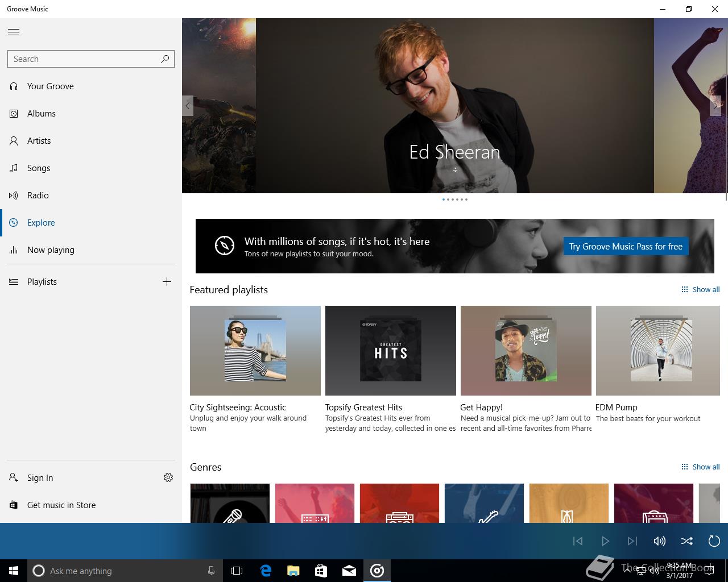Open Topsify Greatest Hits playlist cover
The image size is (728, 582).
click(391, 351)
